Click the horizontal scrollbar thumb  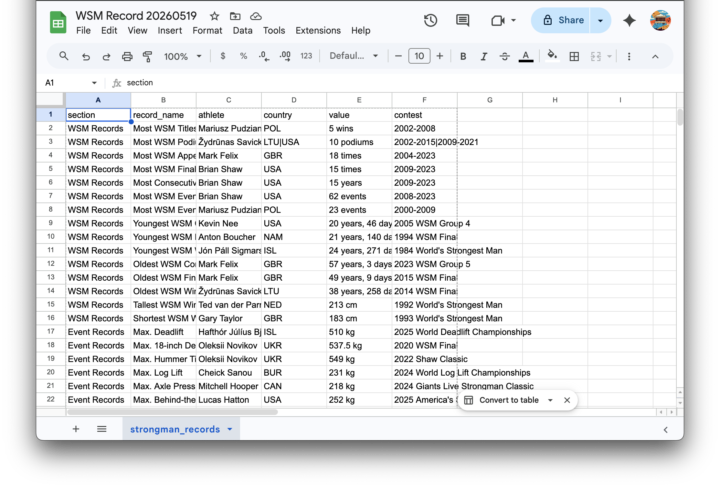[172, 412]
